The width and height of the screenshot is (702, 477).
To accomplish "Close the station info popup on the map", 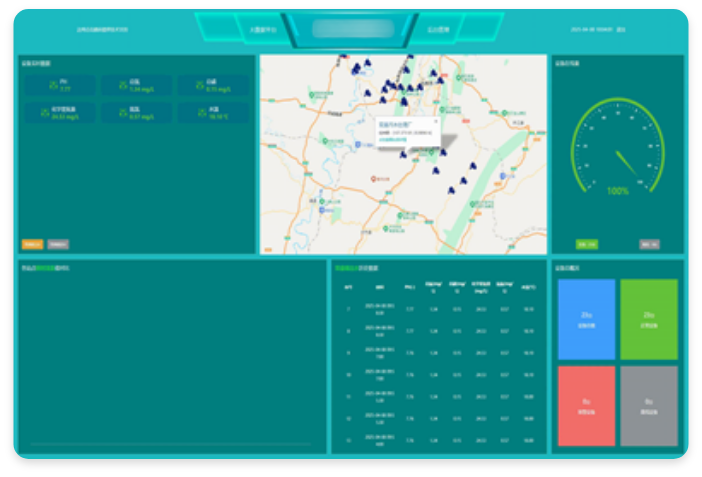I will tap(437, 120).
